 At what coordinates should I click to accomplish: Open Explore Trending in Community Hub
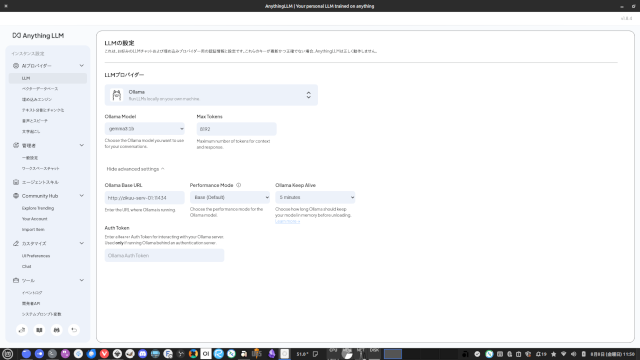click(x=38, y=208)
